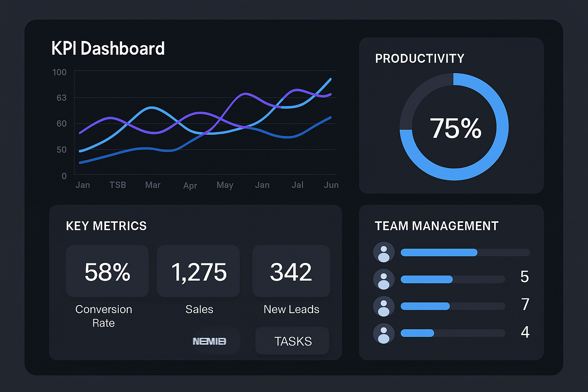588x392 pixels.
Task: Click the KPI Dashboard title
Action: coord(108,49)
